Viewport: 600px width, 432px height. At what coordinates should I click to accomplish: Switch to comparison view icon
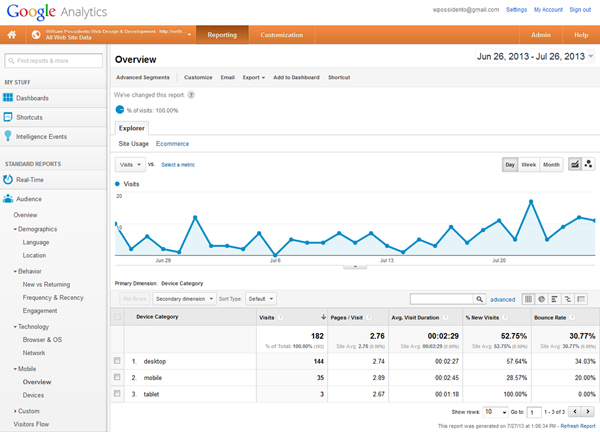click(x=568, y=299)
